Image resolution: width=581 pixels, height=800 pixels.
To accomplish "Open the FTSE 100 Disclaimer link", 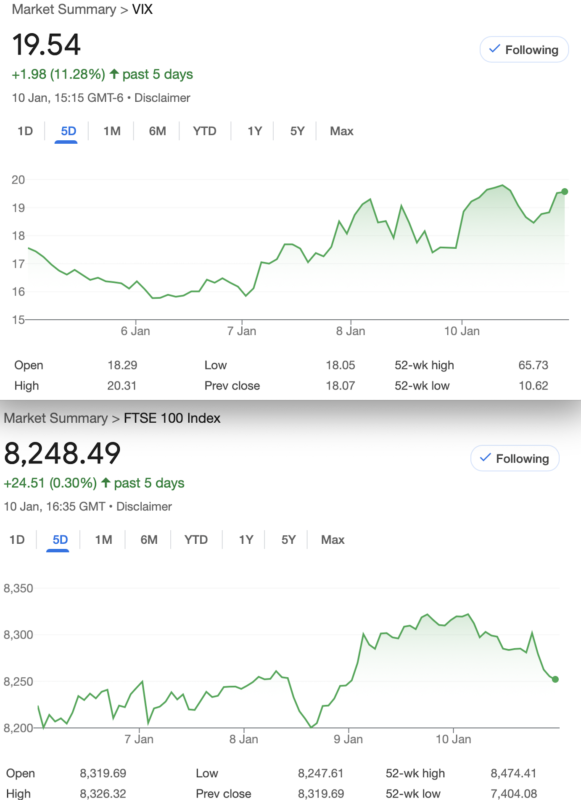I will coord(144,507).
